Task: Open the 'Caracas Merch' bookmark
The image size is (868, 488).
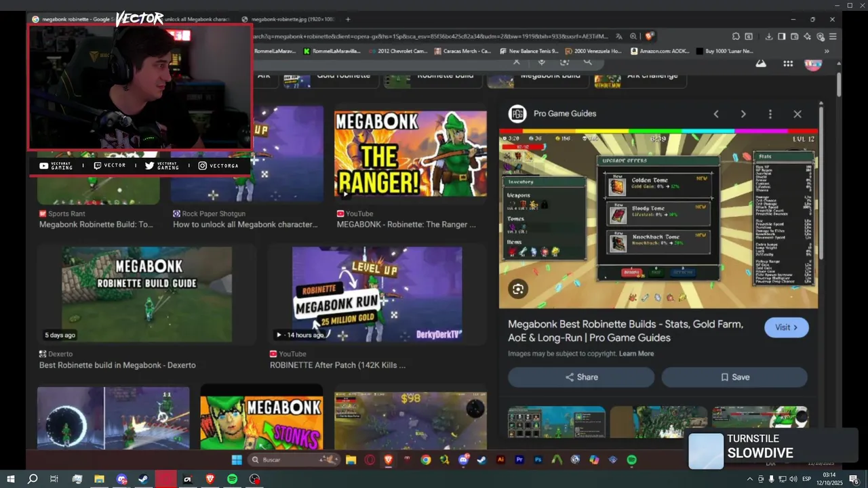Action: 462,51
